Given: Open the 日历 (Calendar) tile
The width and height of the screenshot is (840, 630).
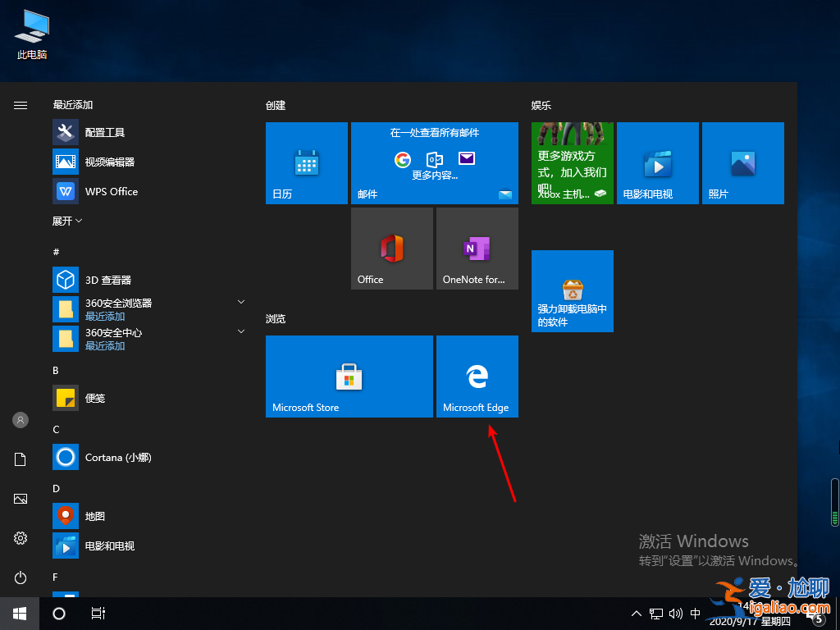Looking at the screenshot, I should click(x=306, y=162).
